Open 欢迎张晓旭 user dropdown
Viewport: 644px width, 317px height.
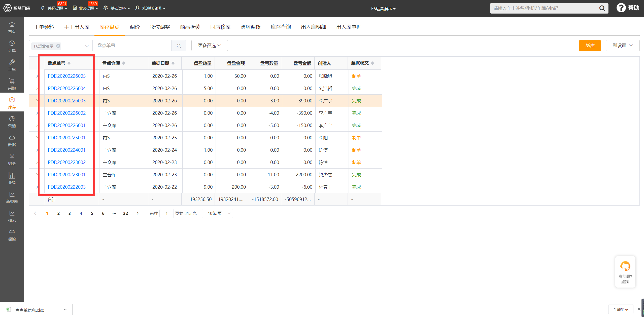(x=150, y=8)
